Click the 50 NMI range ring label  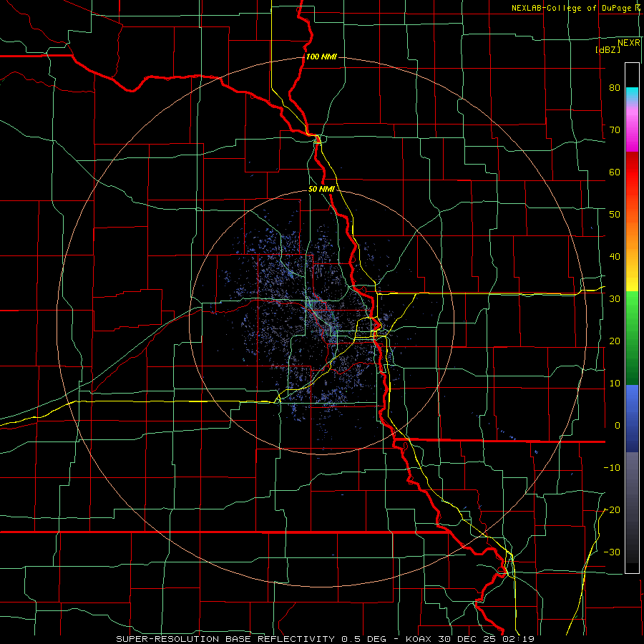[321, 190]
